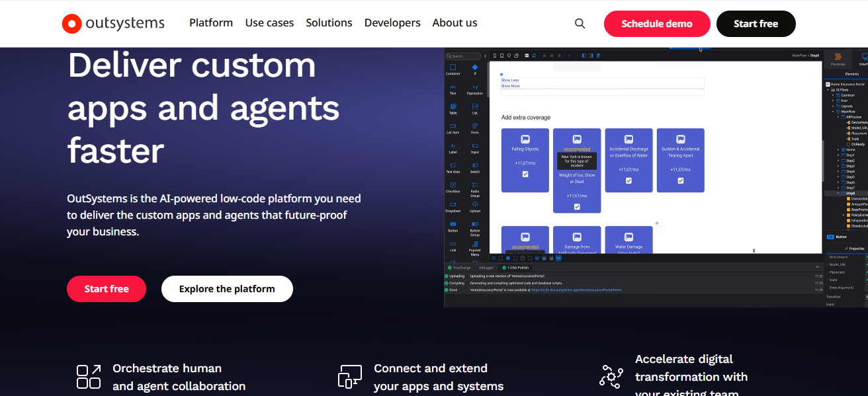Click the Schedule demo button

[x=657, y=24]
